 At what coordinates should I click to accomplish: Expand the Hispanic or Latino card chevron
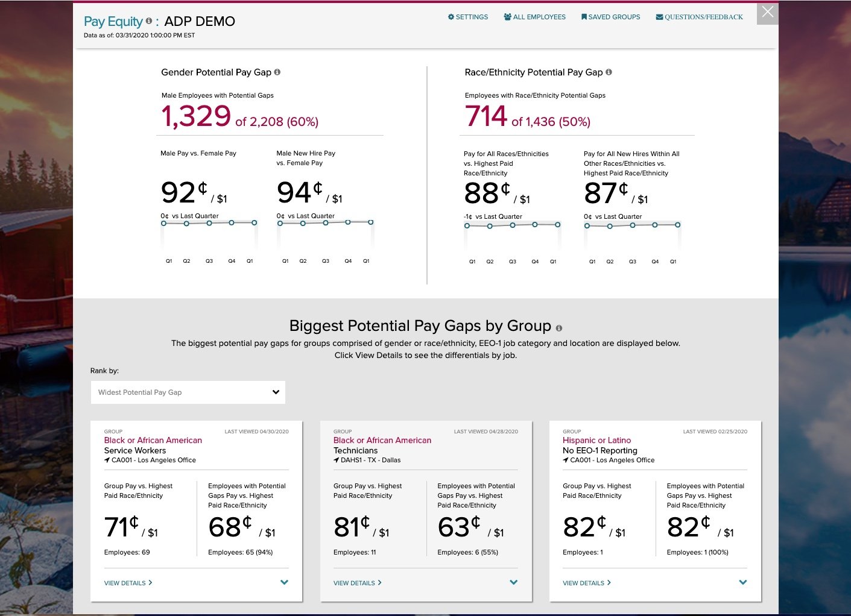point(743,582)
